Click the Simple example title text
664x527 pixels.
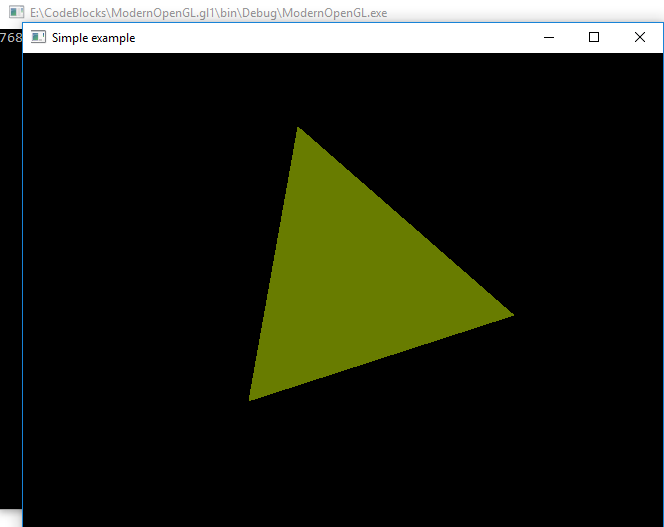pos(93,38)
